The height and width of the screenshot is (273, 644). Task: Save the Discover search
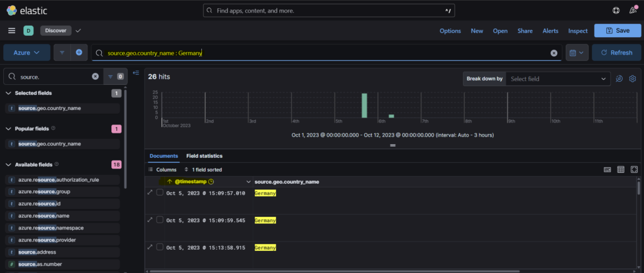tap(616, 31)
